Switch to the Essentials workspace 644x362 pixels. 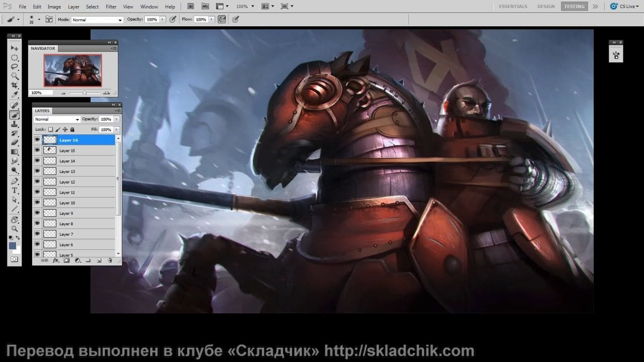(x=513, y=7)
